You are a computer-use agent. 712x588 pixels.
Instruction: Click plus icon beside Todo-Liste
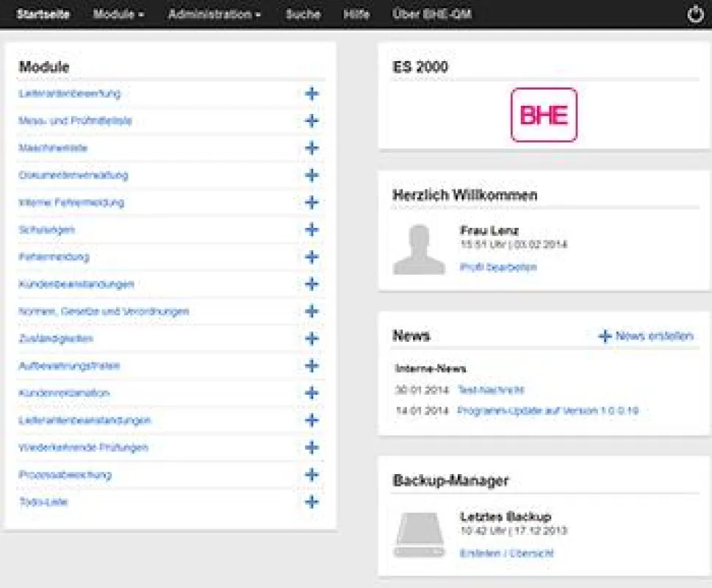pyautogui.click(x=312, y=502)
